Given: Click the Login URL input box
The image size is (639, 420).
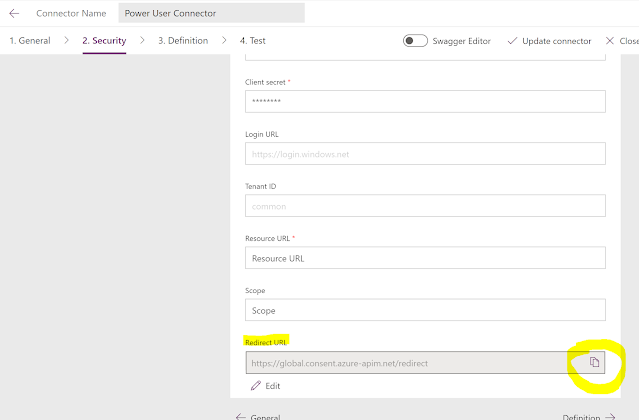Looking at the screenshot, I should [425, 154].
